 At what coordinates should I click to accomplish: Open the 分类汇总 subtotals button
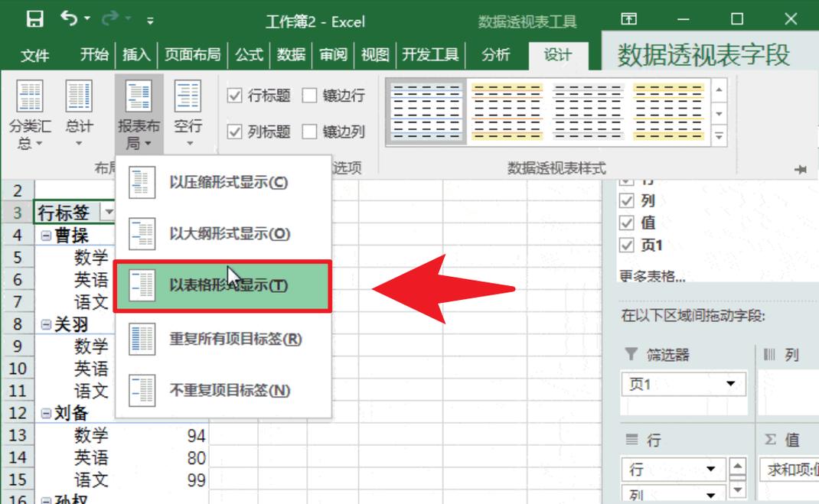29,114
